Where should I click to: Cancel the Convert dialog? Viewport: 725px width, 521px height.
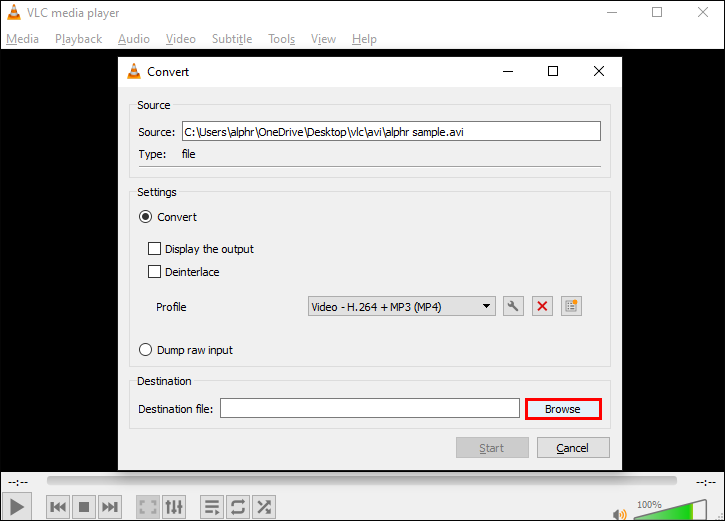(x=573, y=447)
